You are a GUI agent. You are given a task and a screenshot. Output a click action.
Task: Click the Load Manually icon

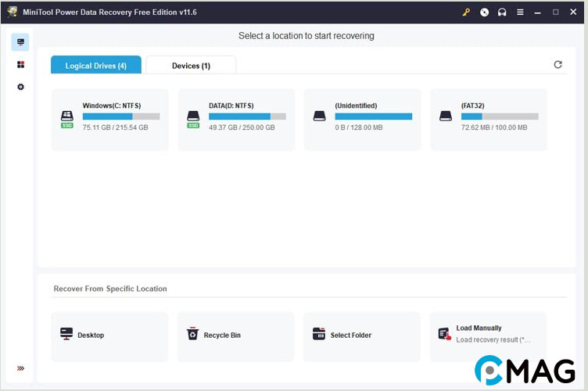click(x=445, y=334)
